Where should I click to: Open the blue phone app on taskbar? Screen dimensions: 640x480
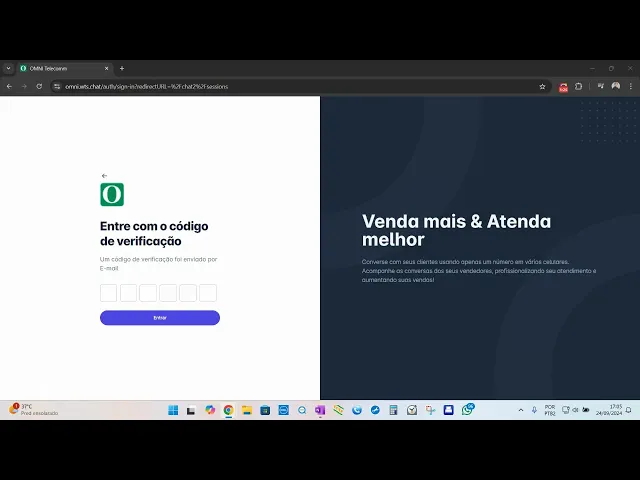[357, 410]
